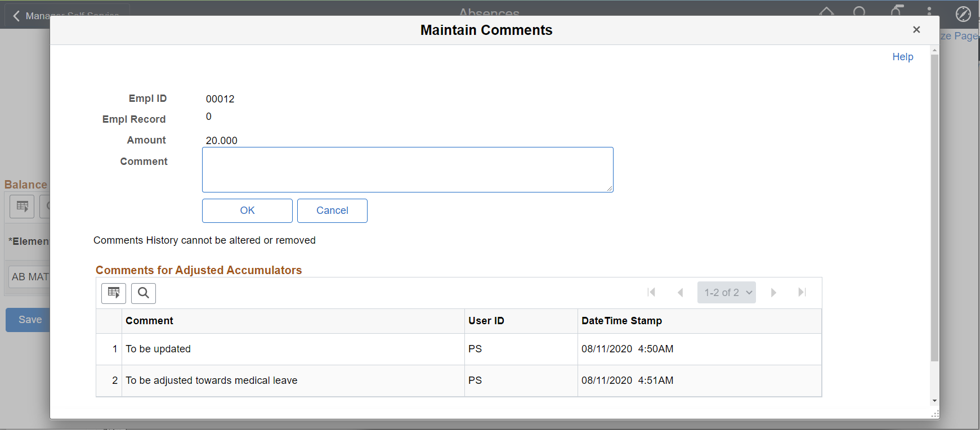Click the dialog vertical scrollbar thumb
Image resolution: width=980 pixels, height=430 pixels.
(x=934, y=208)
